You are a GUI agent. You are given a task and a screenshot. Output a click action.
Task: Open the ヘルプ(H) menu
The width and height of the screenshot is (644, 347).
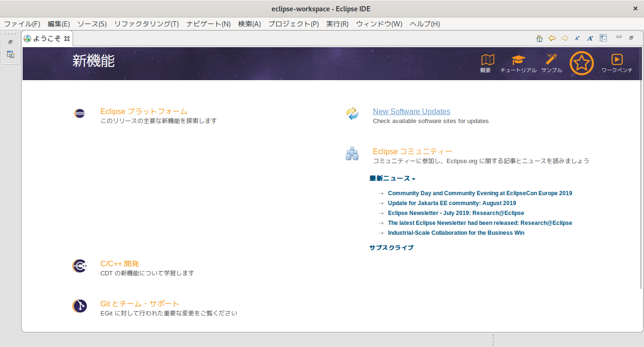[x=425, y=24]
